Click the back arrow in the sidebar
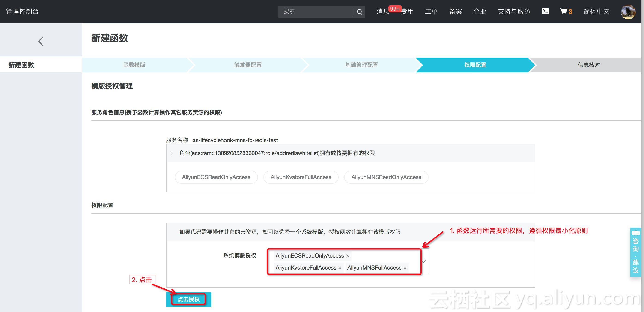The width and height of the screenshot is (644, 312). pyautogui.click(x=41, y=41)
